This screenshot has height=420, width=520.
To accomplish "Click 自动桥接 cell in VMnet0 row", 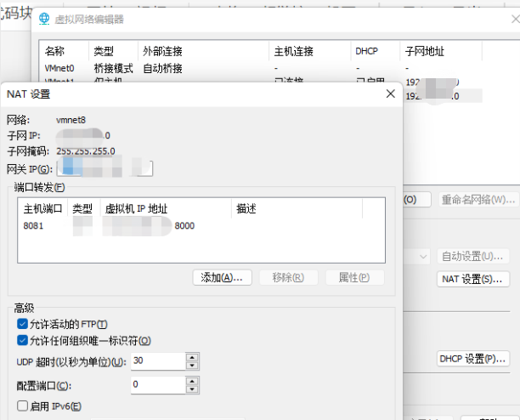I will (x=162, y=68).
